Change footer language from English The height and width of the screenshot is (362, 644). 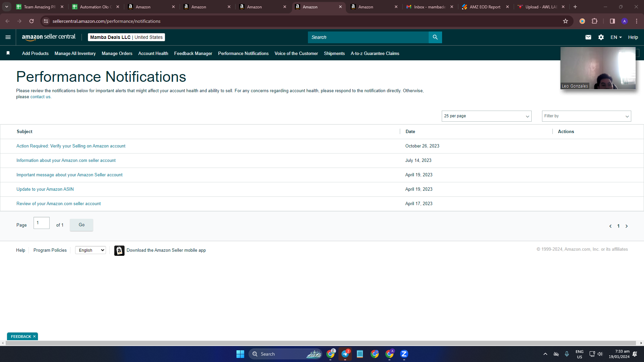[x=91, y=250]
